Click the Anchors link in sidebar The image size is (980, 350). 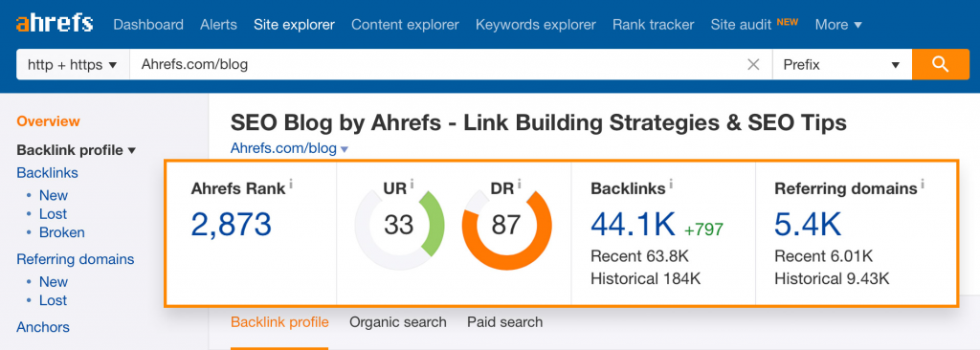pyautogui.click(x=43, y=327)
